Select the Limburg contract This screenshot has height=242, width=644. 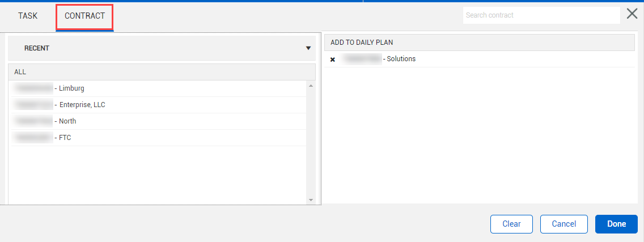[71, 88]
